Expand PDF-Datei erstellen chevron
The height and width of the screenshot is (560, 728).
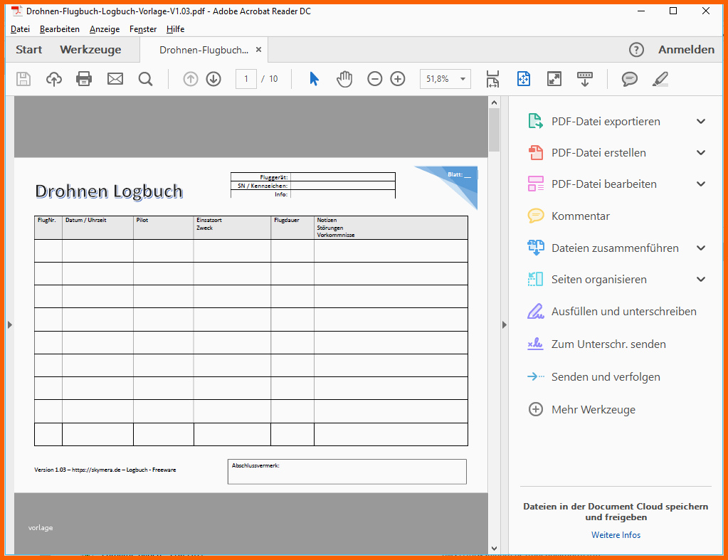coord(701,153)
